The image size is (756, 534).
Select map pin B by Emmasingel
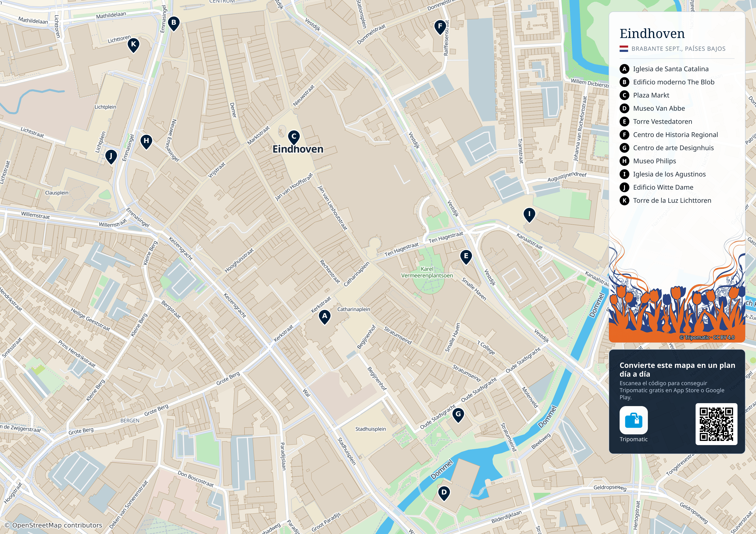(x=173, y=24)
